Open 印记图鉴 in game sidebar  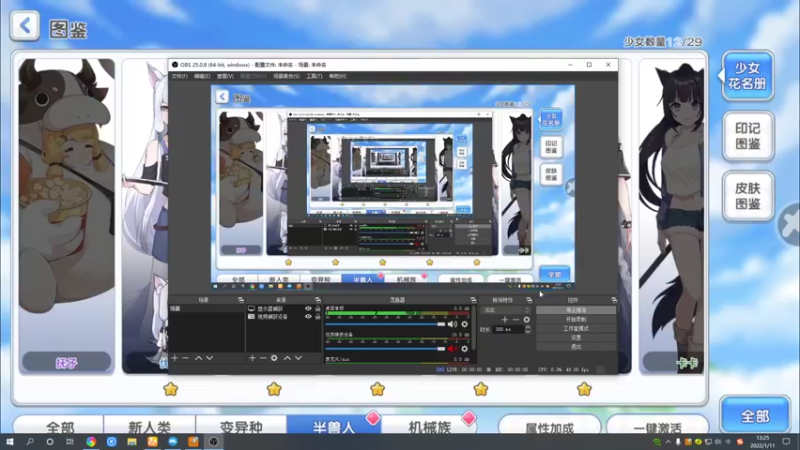coord(748,136)
